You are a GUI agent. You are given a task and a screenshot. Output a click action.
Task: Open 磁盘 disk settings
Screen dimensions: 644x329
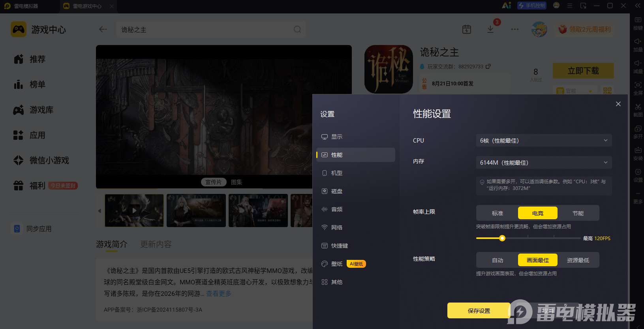tap(356, 191)
